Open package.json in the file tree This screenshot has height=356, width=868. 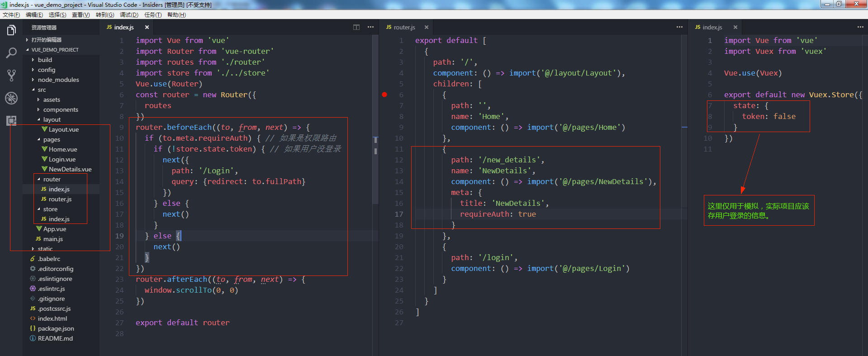pyautogui.click(x=61, y=328)
